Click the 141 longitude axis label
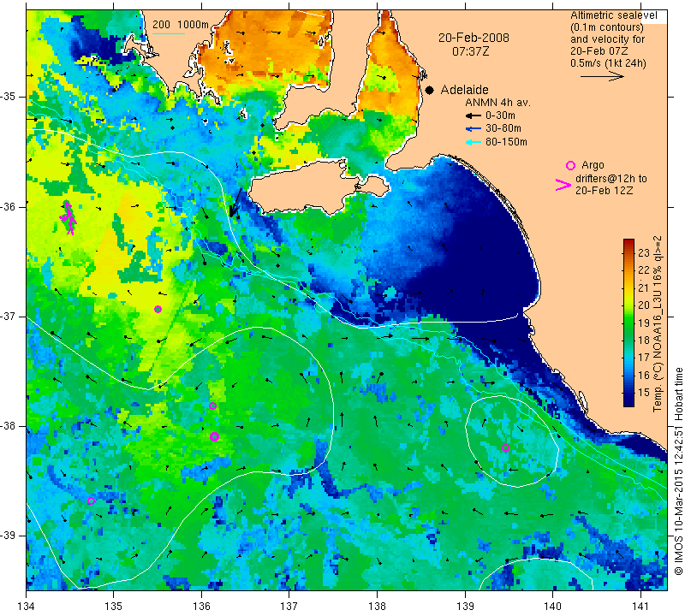 (640, 607)
